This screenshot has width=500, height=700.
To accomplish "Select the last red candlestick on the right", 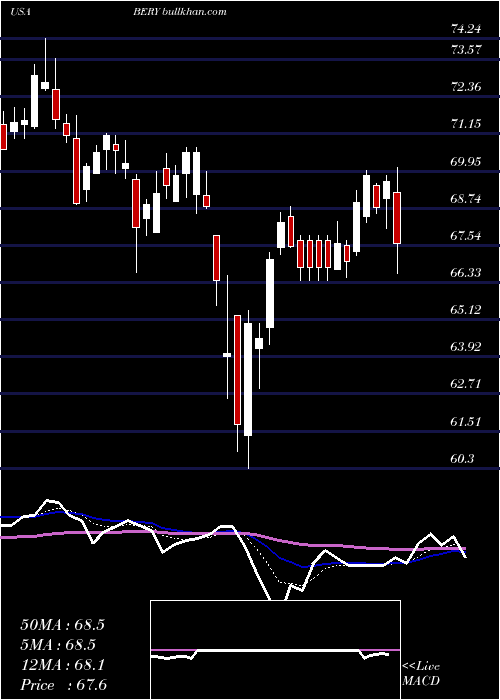I will 397,218.
